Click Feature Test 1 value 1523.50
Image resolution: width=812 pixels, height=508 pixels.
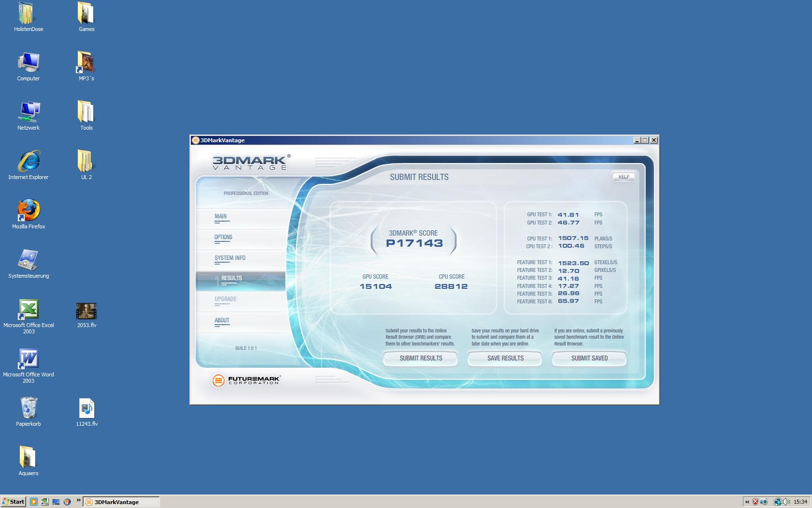[573, 263]
